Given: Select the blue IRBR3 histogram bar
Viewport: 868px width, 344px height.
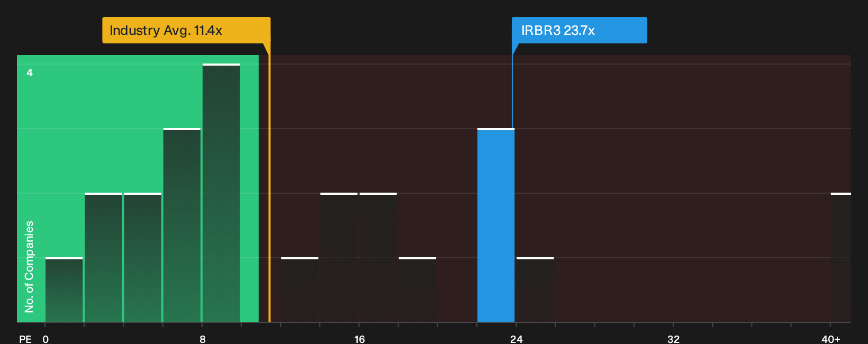Looking at the screenshot, I should [496, 225].
